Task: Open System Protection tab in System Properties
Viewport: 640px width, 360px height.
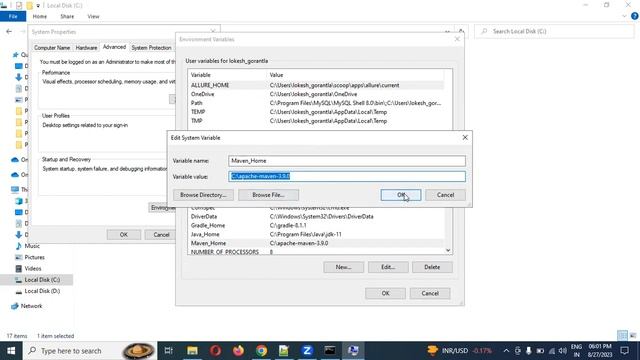Action: [x=151, y=48]
